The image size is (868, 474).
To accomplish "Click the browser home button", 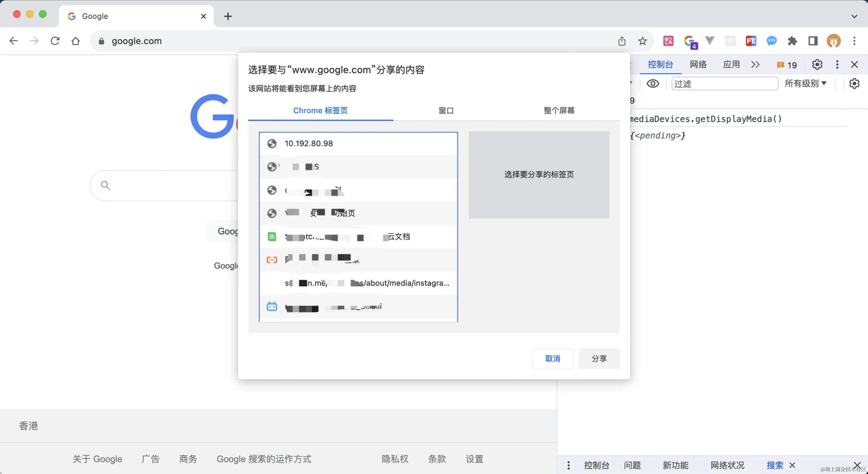I will (75, 41).
